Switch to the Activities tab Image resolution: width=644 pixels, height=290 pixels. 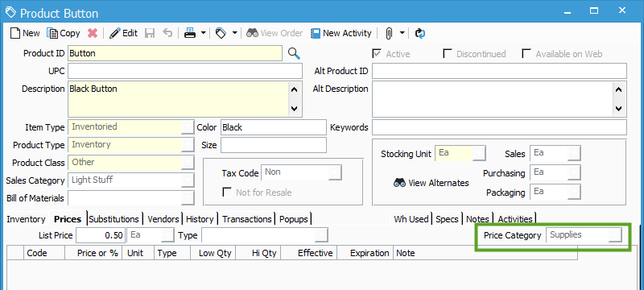point(515,219)
